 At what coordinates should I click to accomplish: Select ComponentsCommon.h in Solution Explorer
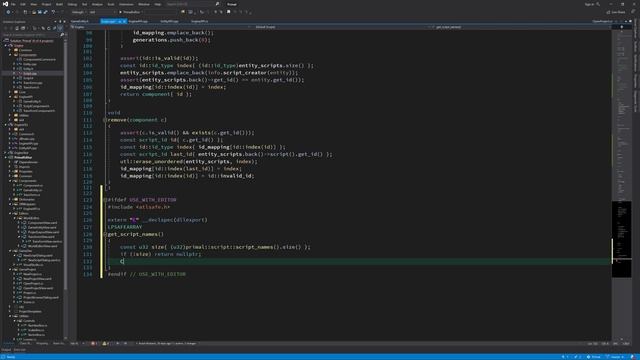(39, 60)
